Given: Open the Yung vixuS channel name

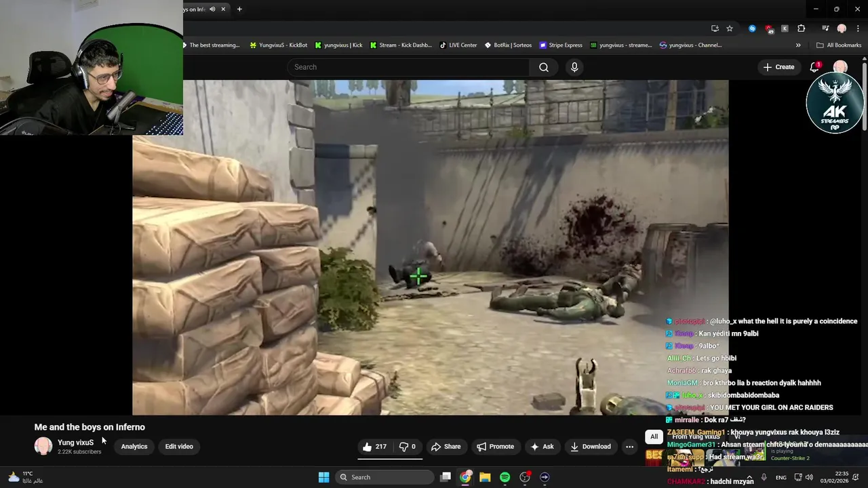Looking at the screenshot, I should coord(75,443).
